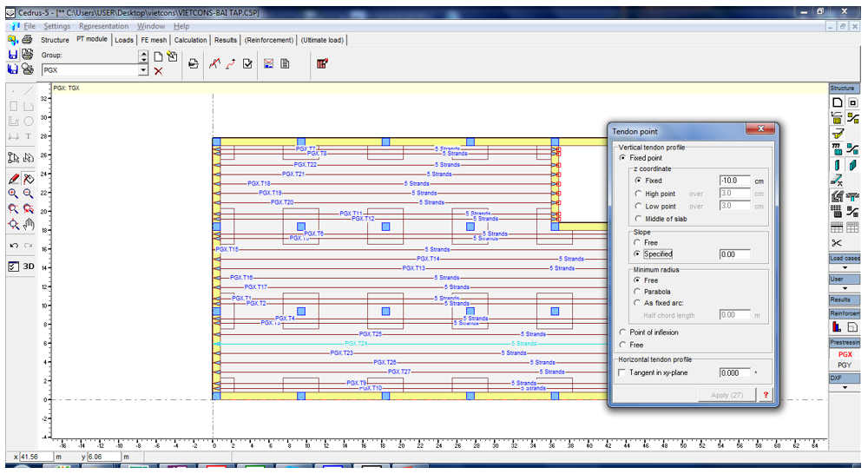Click the red-blue tendon diagram icon
This screenshot has width=868, height=474.
click(x=268, y=63)
